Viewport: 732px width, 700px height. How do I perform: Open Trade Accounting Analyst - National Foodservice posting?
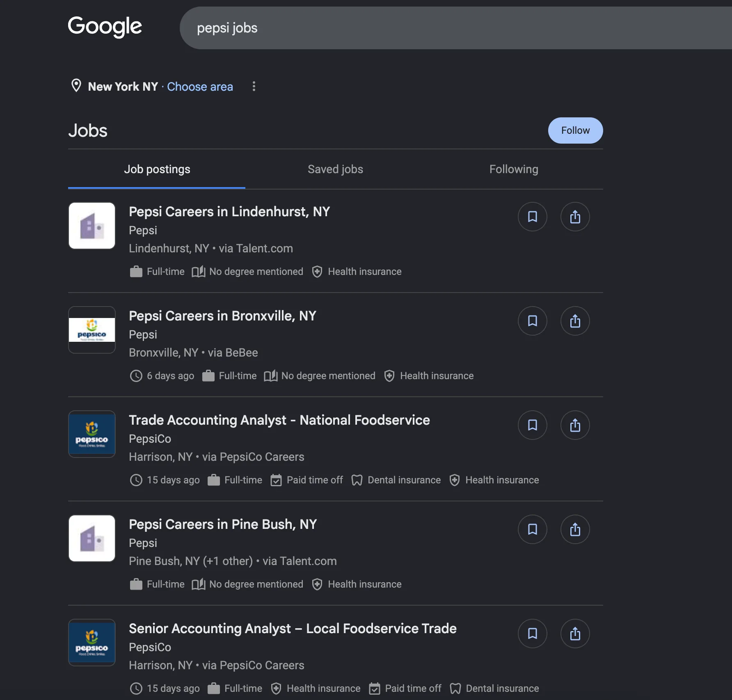tap(279, 420)
